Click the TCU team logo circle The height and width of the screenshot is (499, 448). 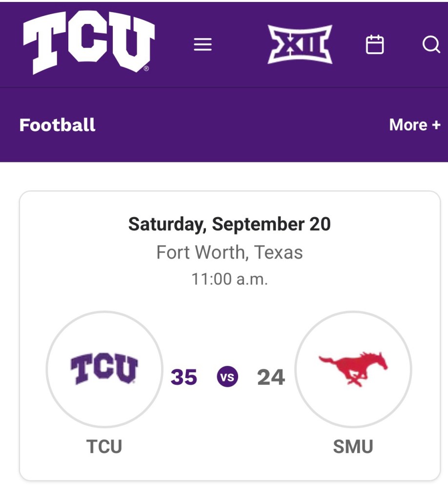[x=104, y=369]
